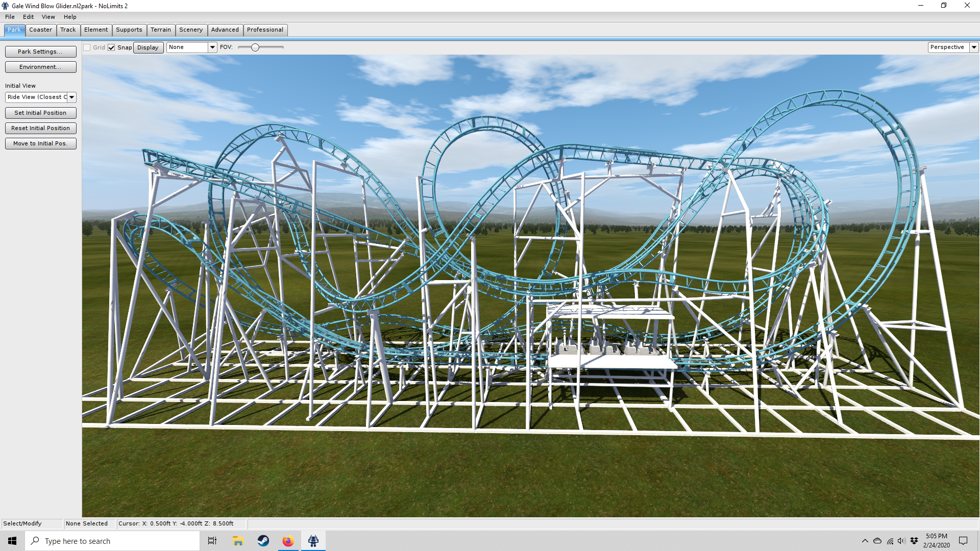Expand the Initial View Ride View dropdown

tap(71, 97)
